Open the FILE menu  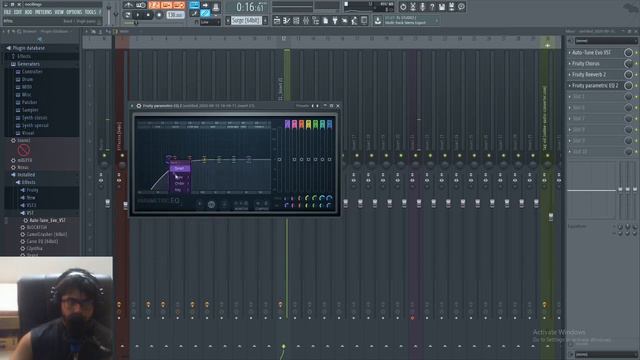(7, 12)
